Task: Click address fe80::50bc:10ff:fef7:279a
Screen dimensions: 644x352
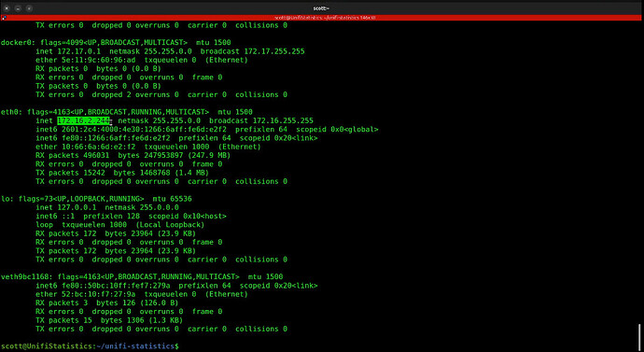Action: tap(116, 286)
